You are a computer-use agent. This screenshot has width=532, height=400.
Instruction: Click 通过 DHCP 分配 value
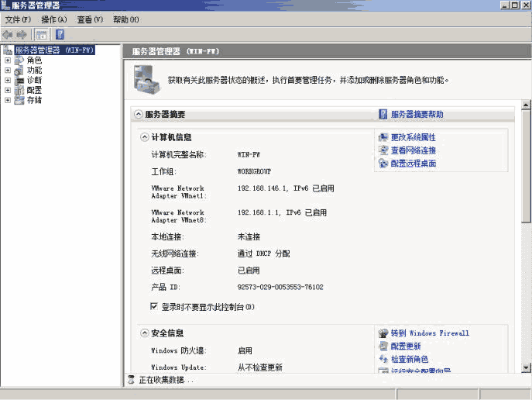[263, 253]
